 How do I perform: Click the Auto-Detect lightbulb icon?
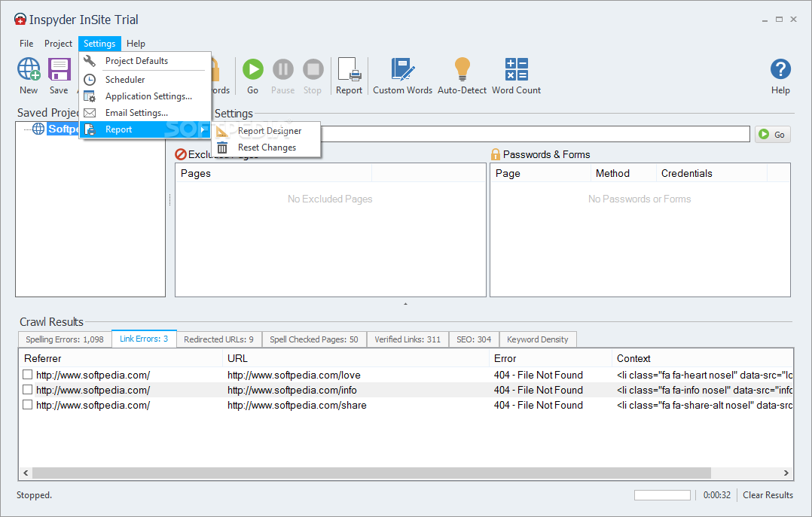pos(462,69)
